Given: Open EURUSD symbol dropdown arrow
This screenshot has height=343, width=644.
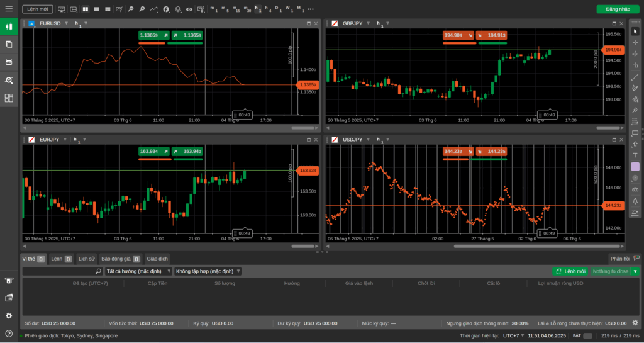Looking at the screenshot, I should coord(66,23).
